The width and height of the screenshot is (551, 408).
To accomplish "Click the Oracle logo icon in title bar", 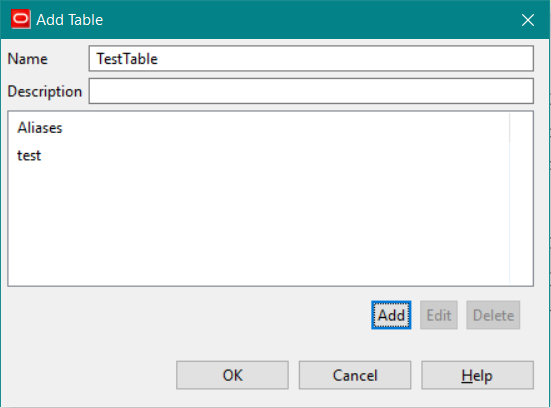I will tap(21, 19).
